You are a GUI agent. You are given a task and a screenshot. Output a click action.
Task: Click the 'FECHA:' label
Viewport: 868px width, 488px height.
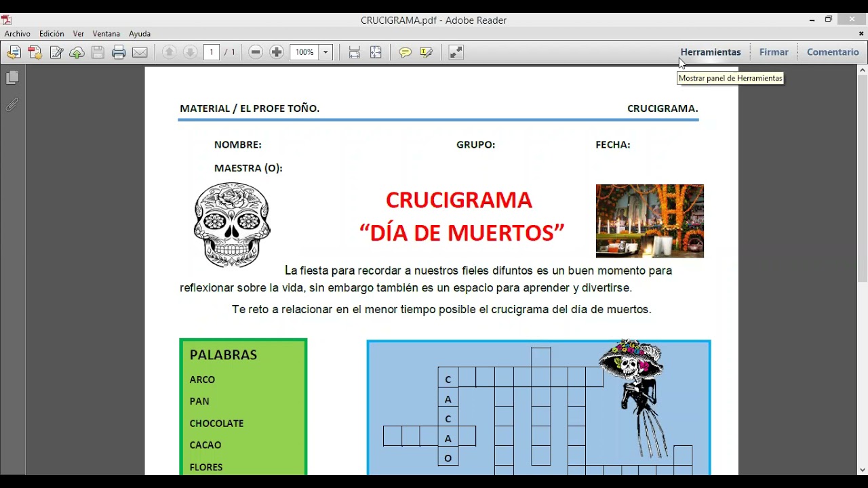coord(613,144)
